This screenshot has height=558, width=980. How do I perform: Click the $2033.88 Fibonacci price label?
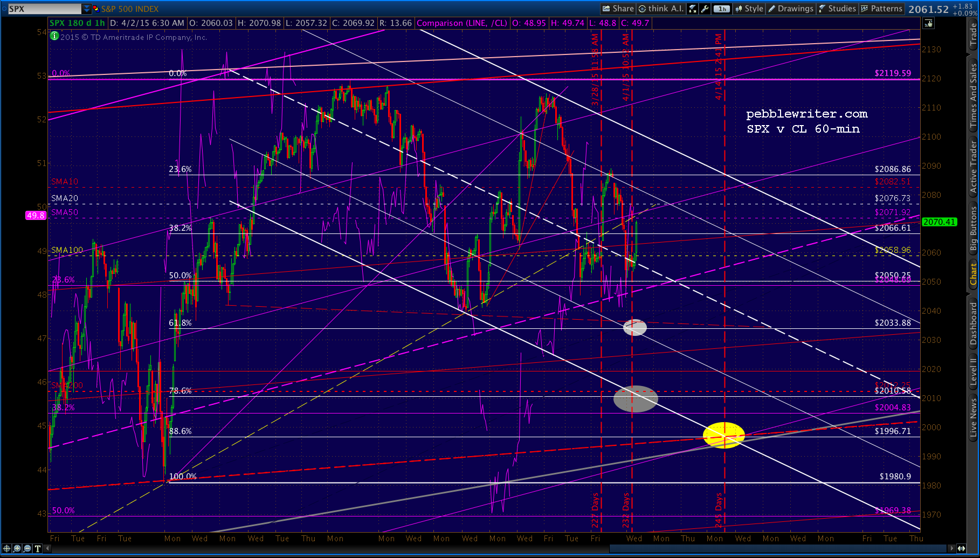(893, 323)
